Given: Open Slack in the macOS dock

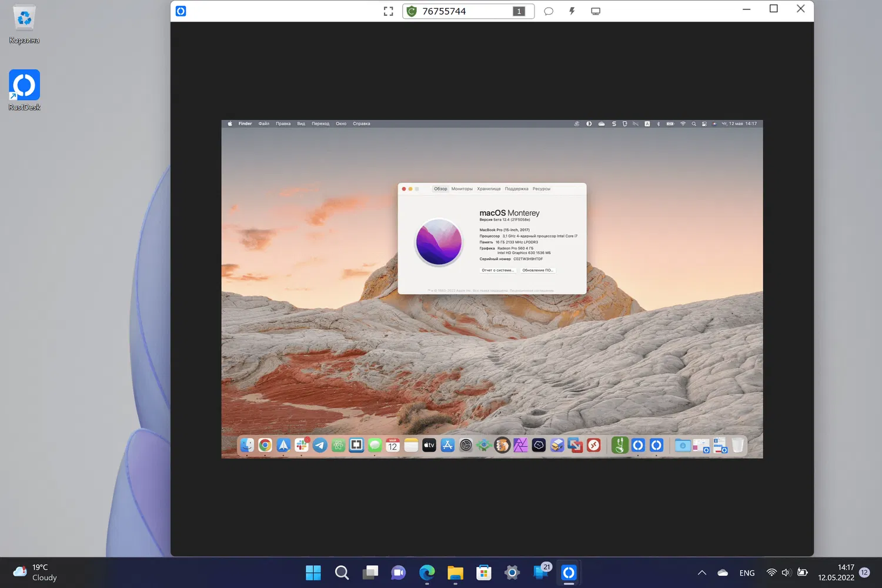Looking at the screenshot, I should point(302,445).
